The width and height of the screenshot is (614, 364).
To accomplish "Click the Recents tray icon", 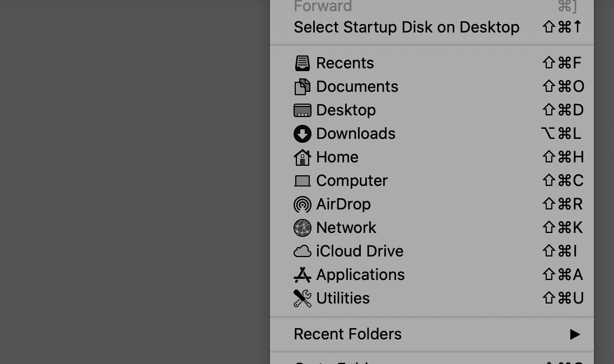I will [303, 63].
